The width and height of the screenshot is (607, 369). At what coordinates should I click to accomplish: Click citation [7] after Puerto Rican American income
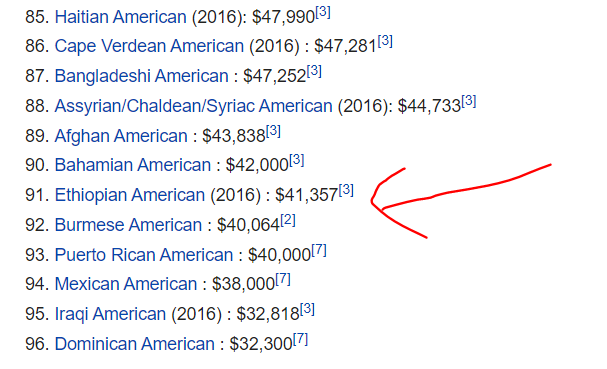coord(319,251)
